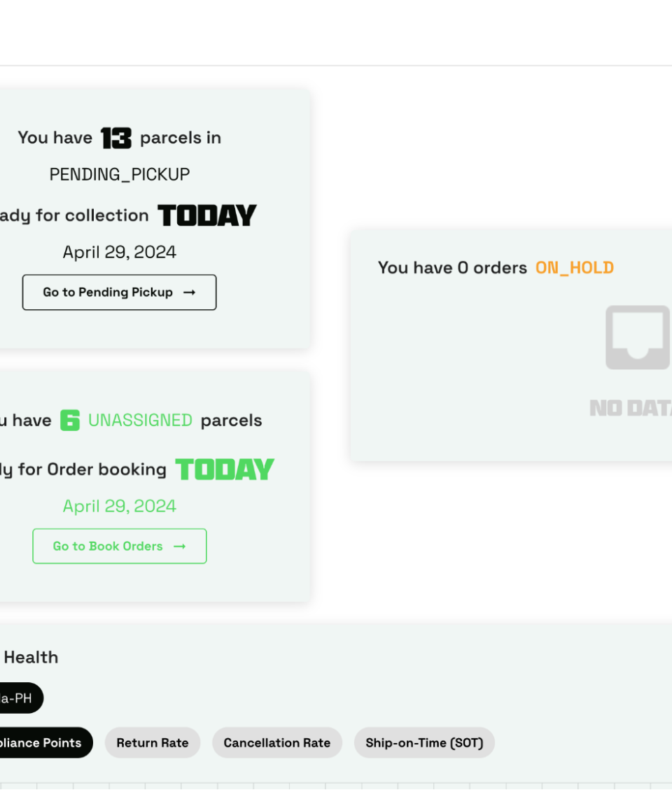Open the Ship-on-Time (SOT) tab
The height and width of the screenshot is (790, 672).
[424, 743]
